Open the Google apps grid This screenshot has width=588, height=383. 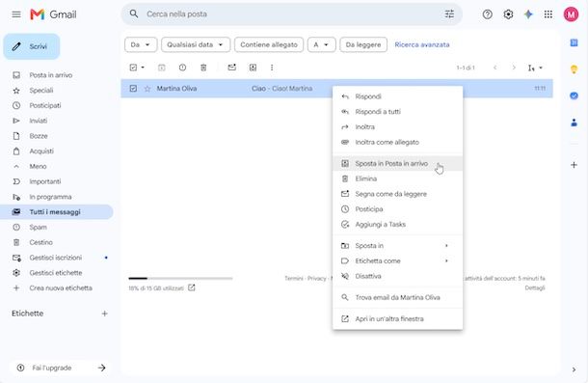point(548,14)
